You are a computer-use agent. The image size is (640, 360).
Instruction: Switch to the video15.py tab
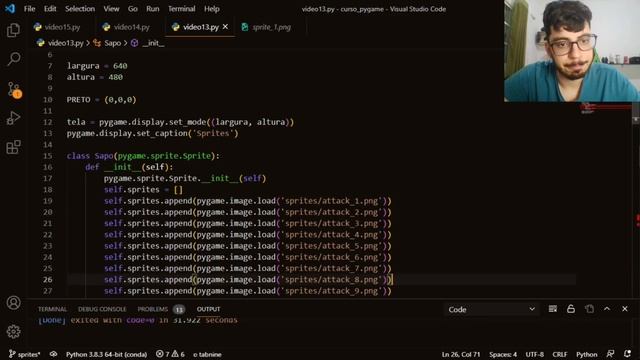(62, 27)
